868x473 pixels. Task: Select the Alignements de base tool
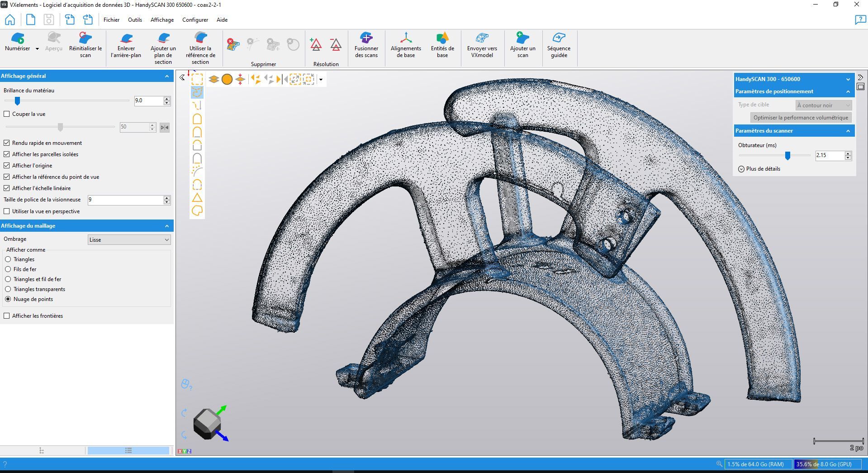(x=405, y=48)
